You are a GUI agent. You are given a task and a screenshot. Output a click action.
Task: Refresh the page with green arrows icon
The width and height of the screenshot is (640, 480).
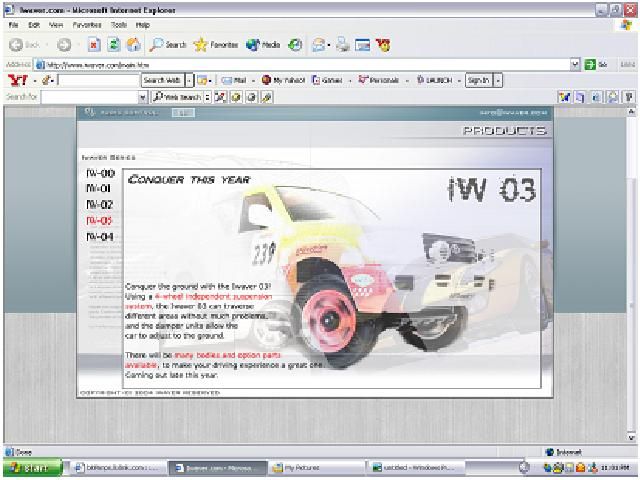coord(113,44)
